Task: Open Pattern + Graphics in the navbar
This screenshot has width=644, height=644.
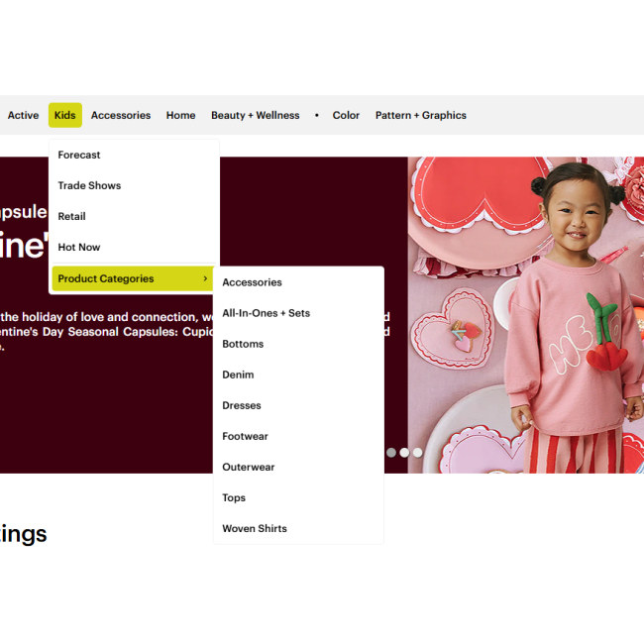Action: (420, 115)
